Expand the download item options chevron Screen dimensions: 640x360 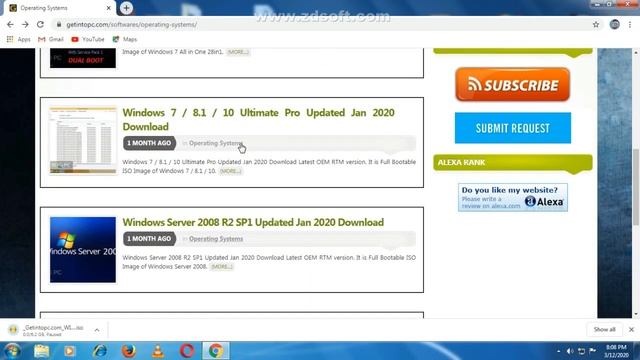point(97,330)
